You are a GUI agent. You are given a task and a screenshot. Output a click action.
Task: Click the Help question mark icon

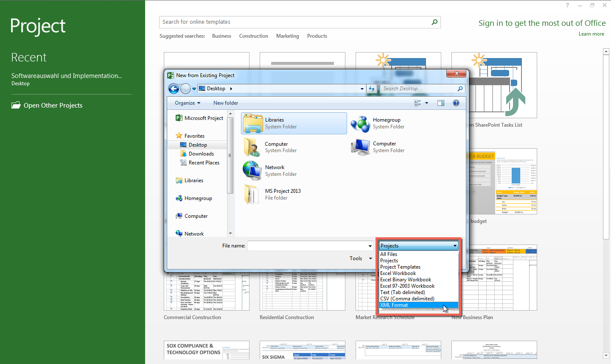pos(456,103)
